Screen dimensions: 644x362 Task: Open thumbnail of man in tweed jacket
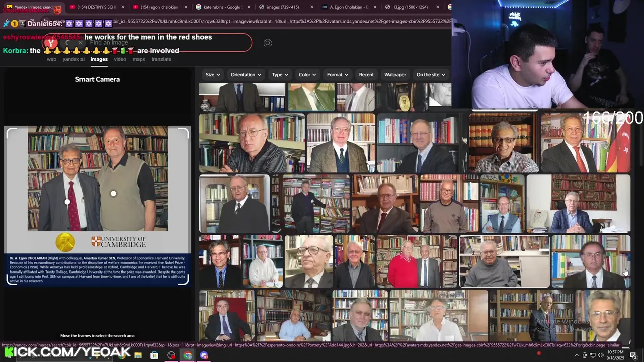click(341, 143)
